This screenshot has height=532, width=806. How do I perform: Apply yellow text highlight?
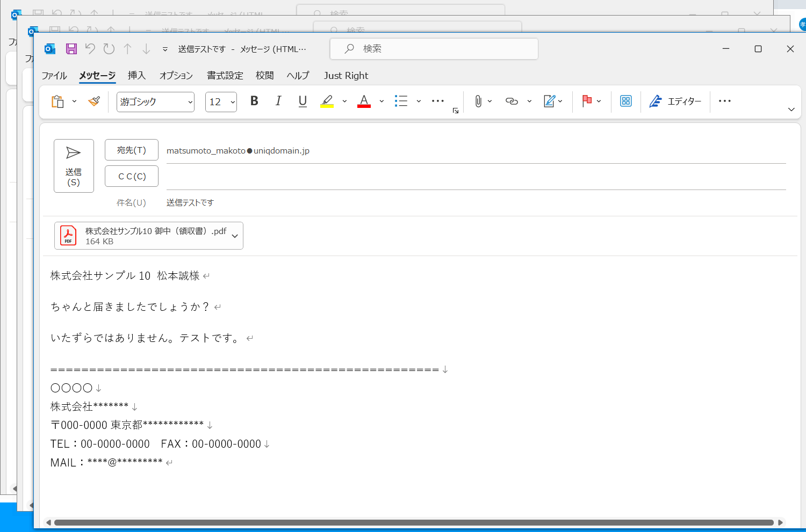point(327,101)
